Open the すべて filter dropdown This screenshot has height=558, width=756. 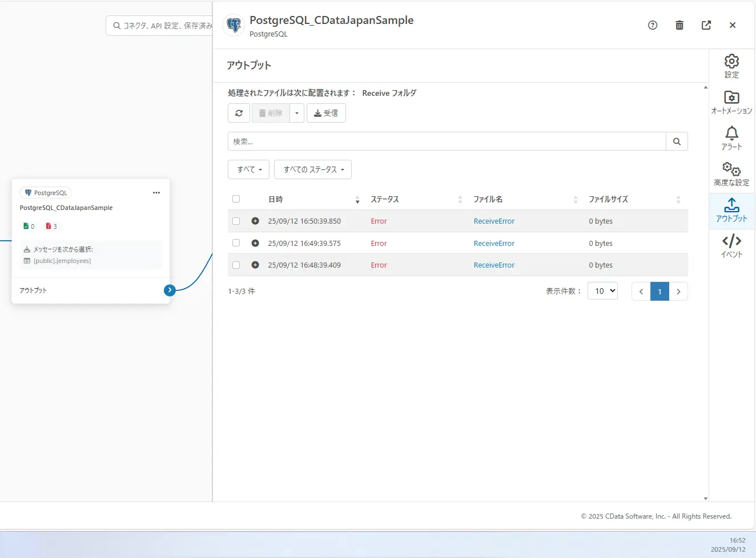249,169
